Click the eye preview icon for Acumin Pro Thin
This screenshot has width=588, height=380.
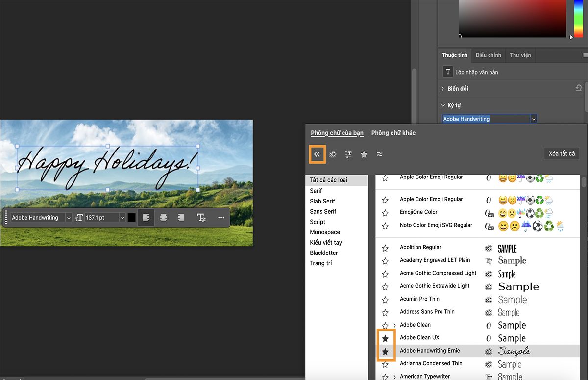point(488,300)
